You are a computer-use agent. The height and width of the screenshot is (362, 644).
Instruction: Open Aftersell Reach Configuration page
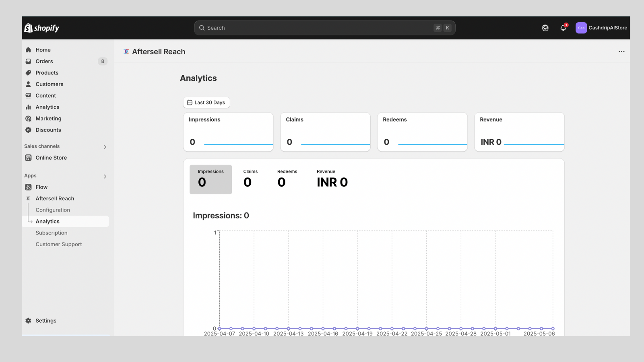tap(53, 210)
